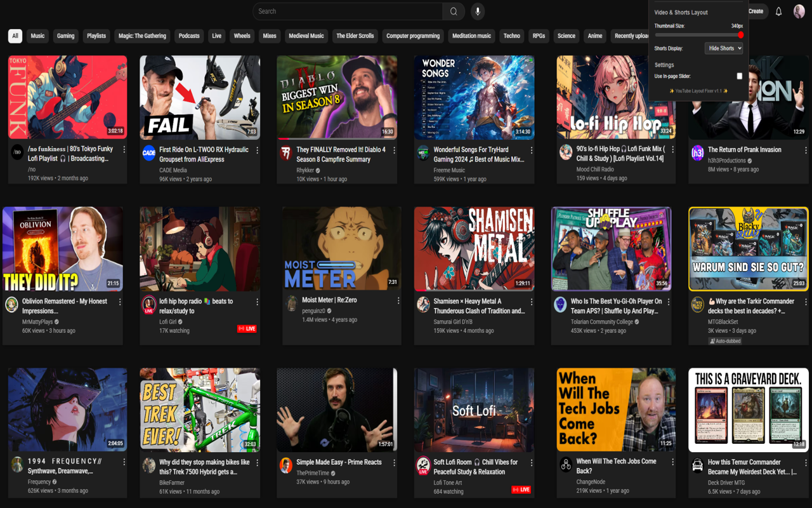Open your profile avatar menu
The width and height of the screenshot is (812, 508).
point(799,11)
